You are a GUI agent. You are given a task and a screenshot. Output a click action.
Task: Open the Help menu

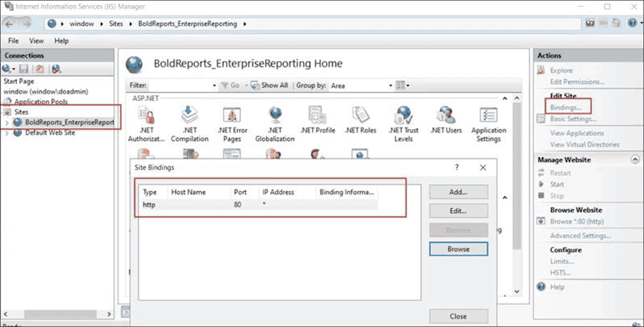coord(61,41)
